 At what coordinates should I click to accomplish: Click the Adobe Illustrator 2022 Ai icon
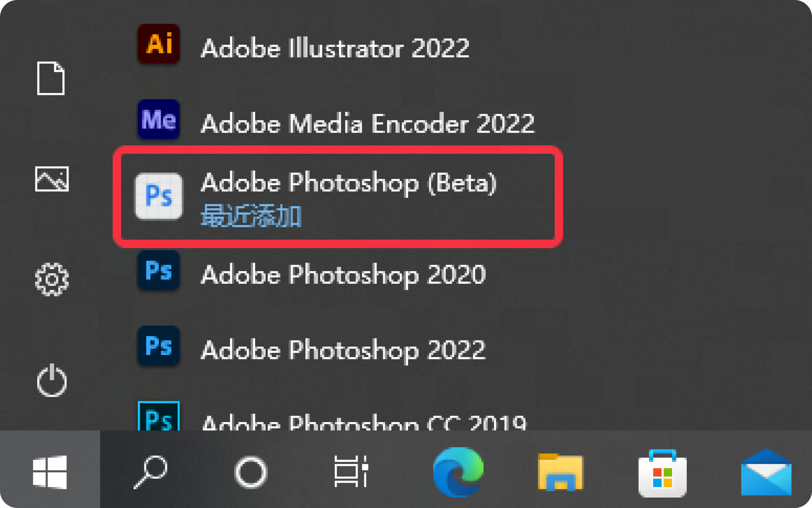(x=158, y=44)
